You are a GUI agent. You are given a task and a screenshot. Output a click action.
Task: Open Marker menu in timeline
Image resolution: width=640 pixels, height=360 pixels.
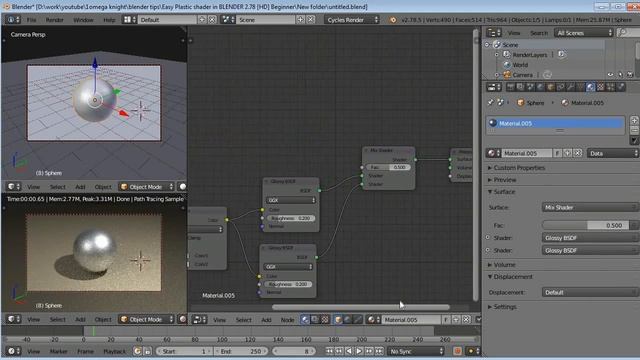58,351
